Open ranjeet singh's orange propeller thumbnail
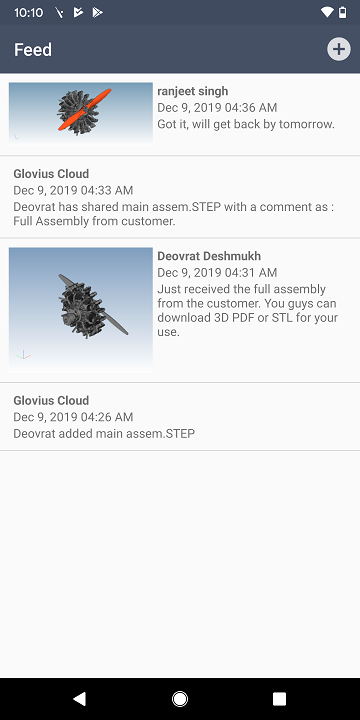This screenshot has width=360, height=720. point(81,113)
